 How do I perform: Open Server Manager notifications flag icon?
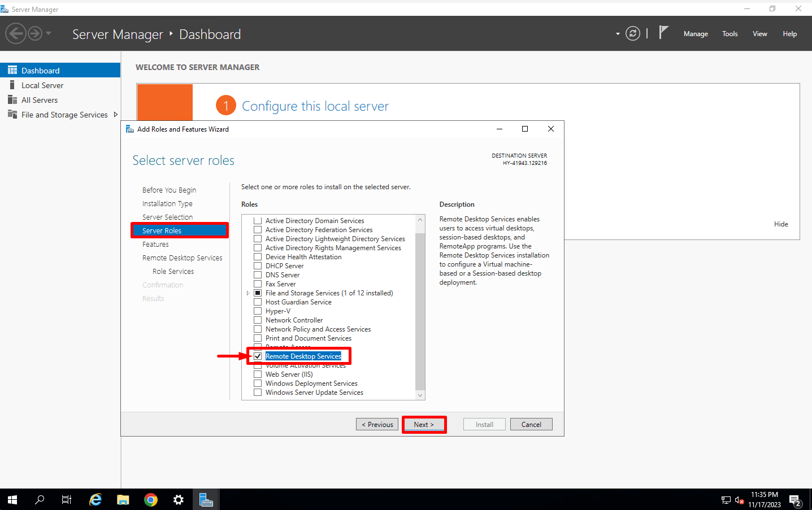[x=663, y=32]
